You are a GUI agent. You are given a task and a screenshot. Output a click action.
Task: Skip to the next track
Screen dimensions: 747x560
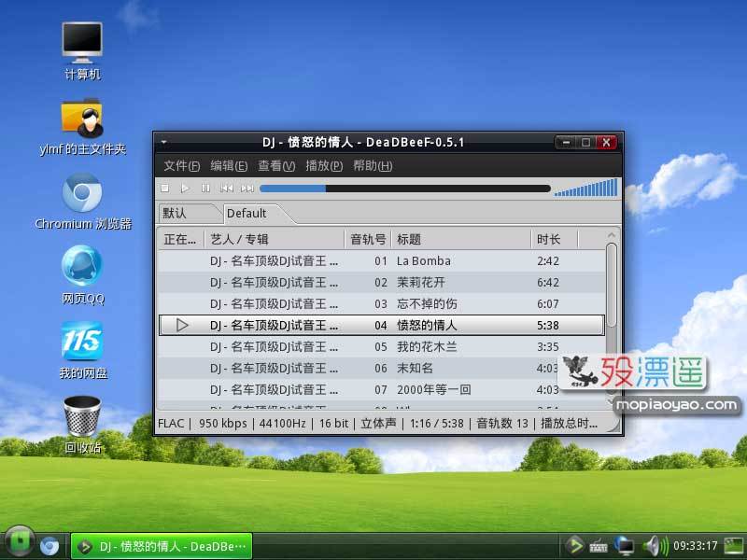pos(247,189)
